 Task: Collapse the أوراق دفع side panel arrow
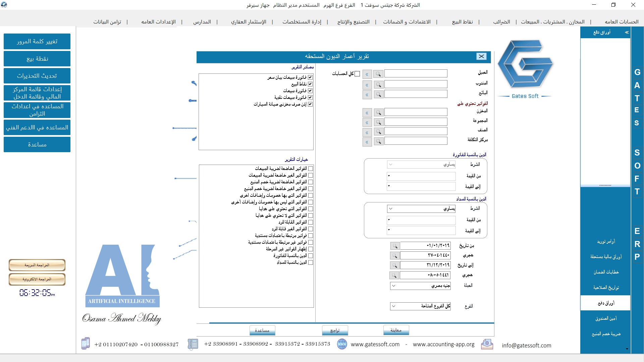[627, 33]
